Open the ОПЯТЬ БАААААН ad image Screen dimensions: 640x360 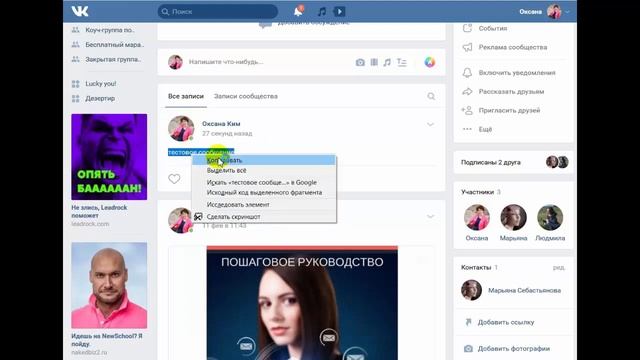[109, 157]
